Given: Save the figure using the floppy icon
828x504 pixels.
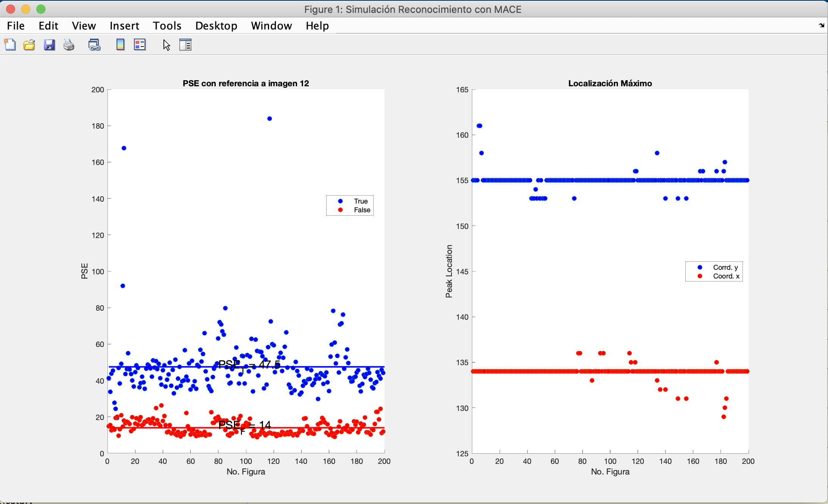Looking at the screenshot, I should [x=49, y=45].
